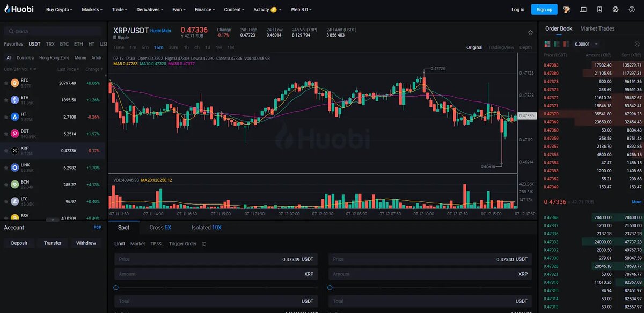Click the HT coin icon in market list

pyautogui.click(x=14, y=117)
